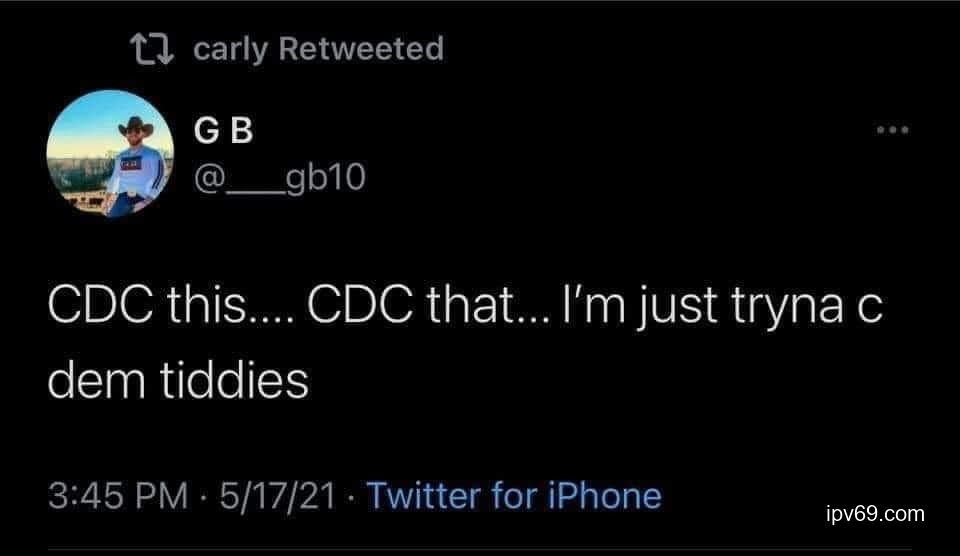Viewport: 960px width, 556px height.
Task: Click the "Twitter for iPhone" source link
Action: (x=514, y=496)
